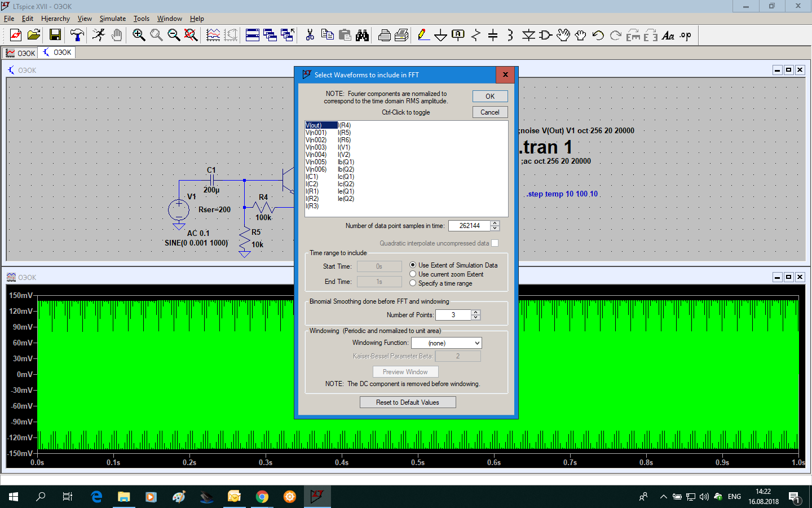Screen dimensions: 812x508
Task: Click the print toolbar icon
Action: 384,35
